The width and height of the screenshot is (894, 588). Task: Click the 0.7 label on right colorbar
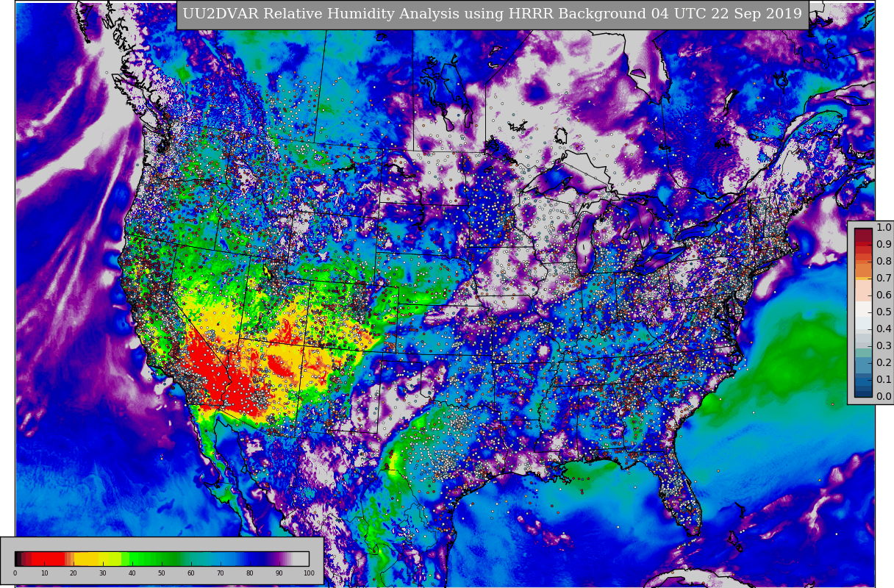884,278
